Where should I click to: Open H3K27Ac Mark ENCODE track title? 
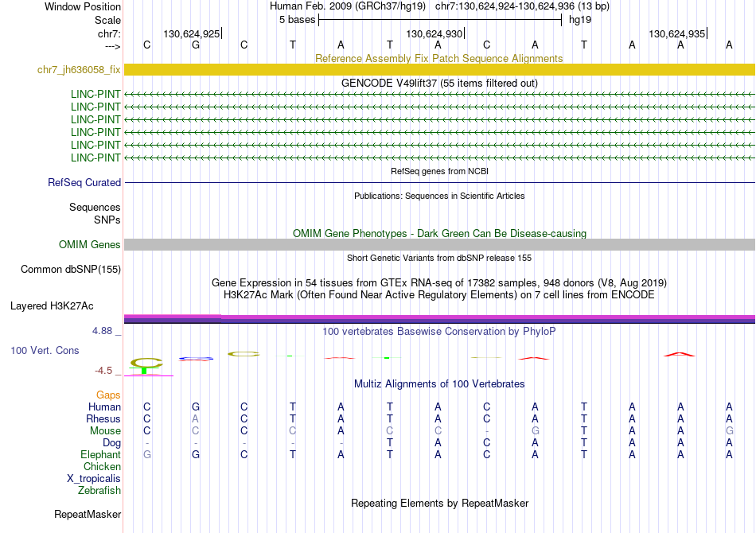pyautogui.click(x=439, y=294)
